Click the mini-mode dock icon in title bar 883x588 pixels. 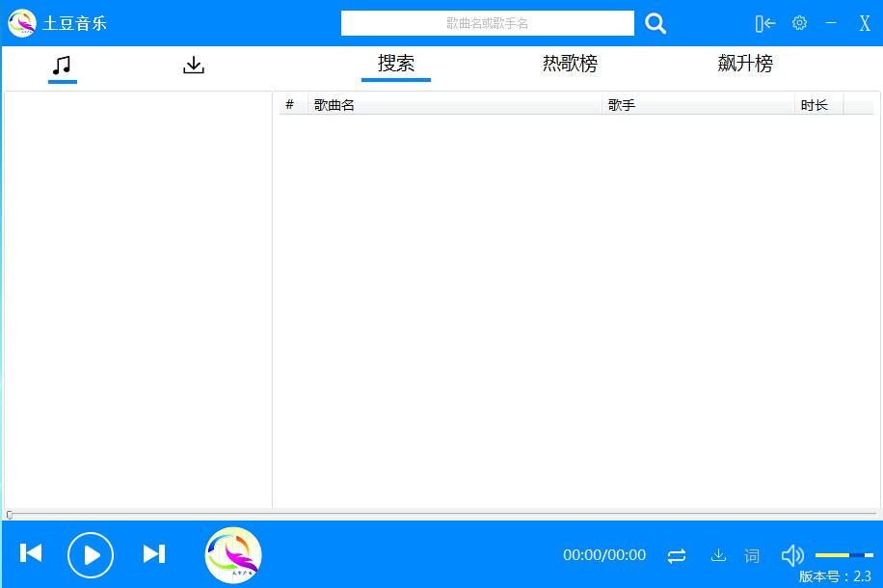(764, 23)
